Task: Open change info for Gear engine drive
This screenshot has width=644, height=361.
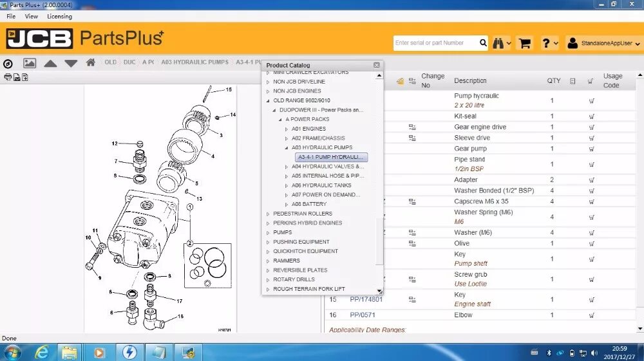Action: tap(412, 127)
